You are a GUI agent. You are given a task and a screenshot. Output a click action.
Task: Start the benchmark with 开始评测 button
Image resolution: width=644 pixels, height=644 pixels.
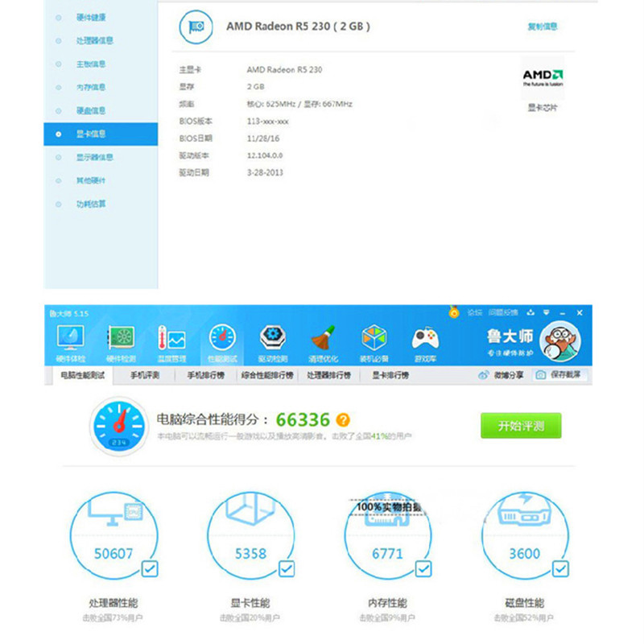tap(521, 426)
